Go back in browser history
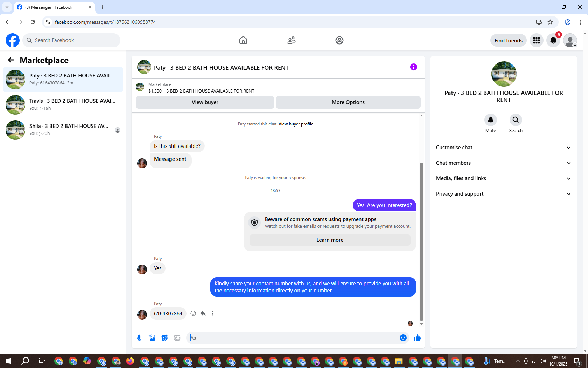This screenshot has height=368, width=588. [8, 22]
